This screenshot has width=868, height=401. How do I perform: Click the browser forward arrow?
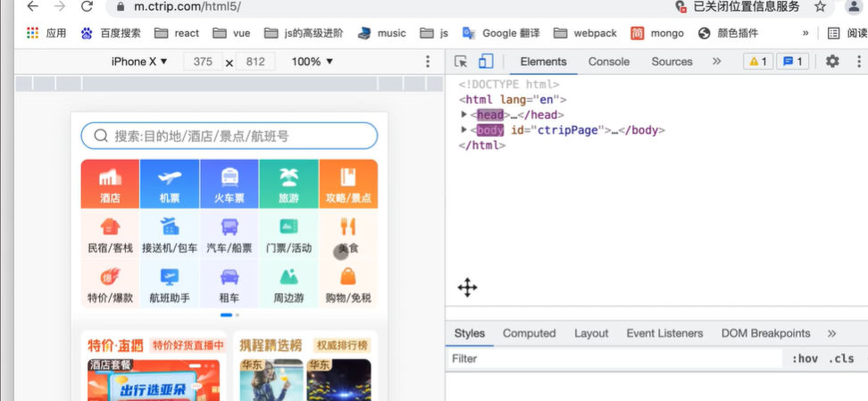[x=60, y=6]
